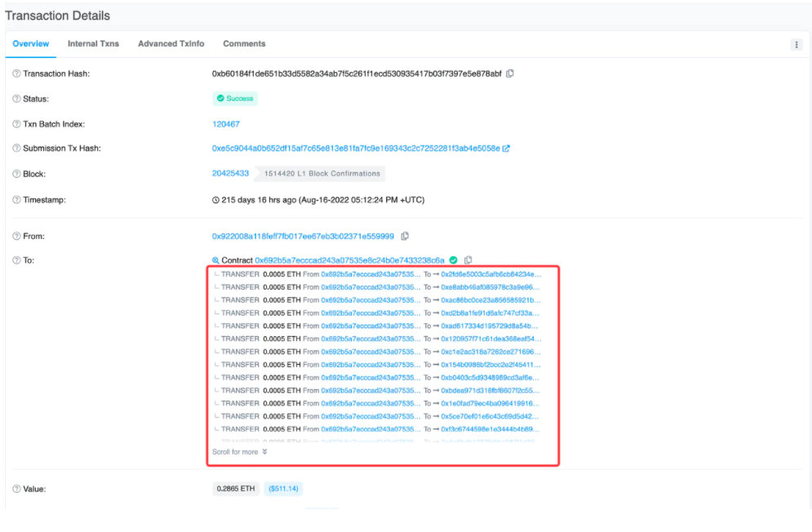Click the help icon next to Timestamp
The width and height of the screenshot is (812, 532).
click(x=16, y=200)
